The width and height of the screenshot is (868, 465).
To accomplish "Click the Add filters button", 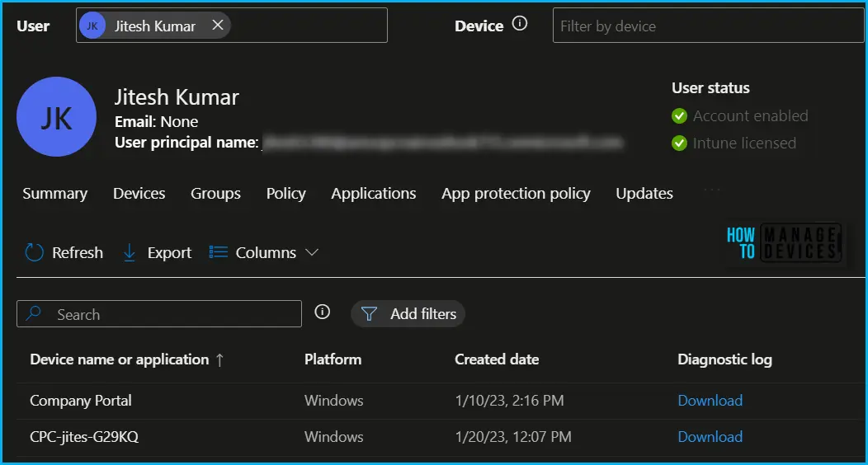I will click(x=408, y=314).
